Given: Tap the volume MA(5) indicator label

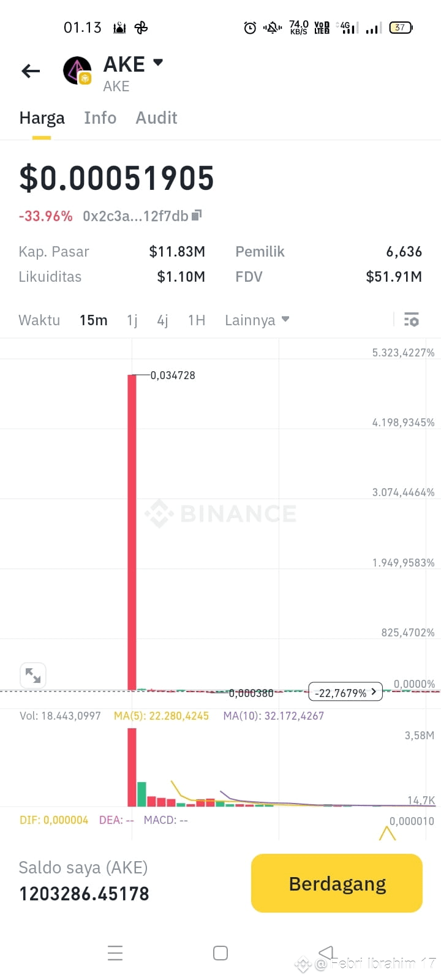Looking at the screenshot, I should click(x=161, y=715).
